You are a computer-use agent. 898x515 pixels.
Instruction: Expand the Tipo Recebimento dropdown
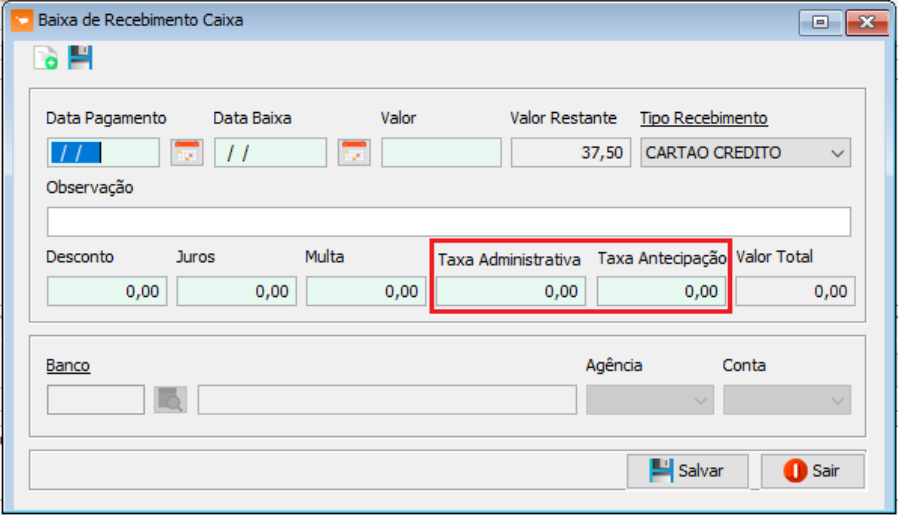point(837,153)
